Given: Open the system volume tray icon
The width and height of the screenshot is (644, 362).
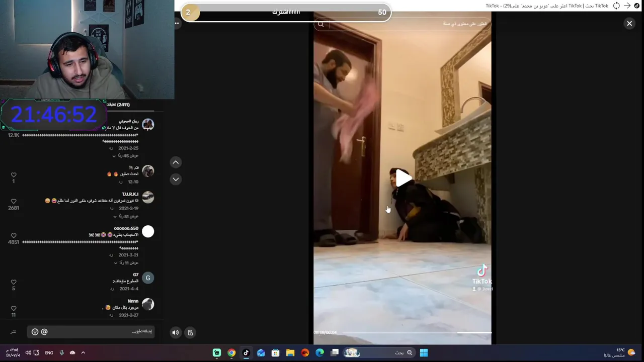Looking at the screenshot, I should 28,353.
